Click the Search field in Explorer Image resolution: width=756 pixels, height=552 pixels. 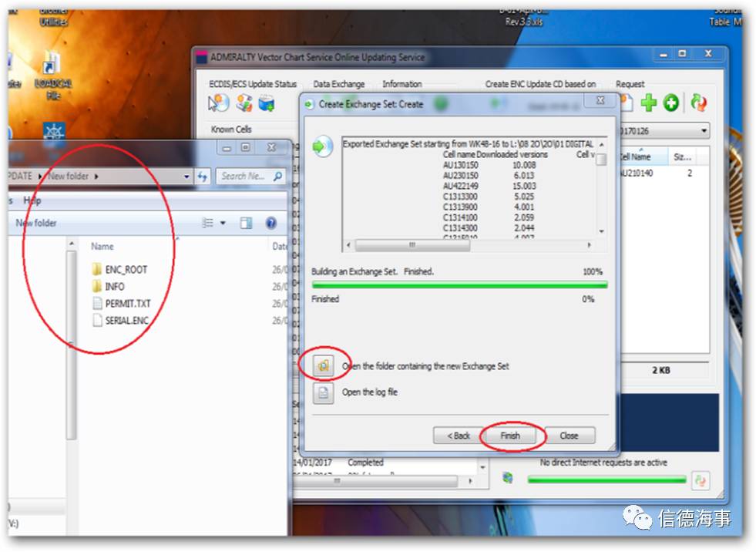click(250, 177)
